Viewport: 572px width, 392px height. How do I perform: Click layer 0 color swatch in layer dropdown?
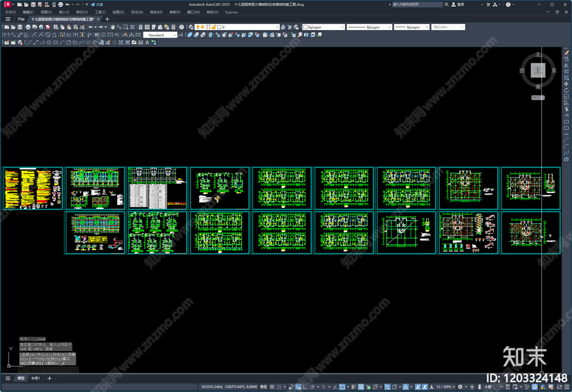tap(219, 27)
